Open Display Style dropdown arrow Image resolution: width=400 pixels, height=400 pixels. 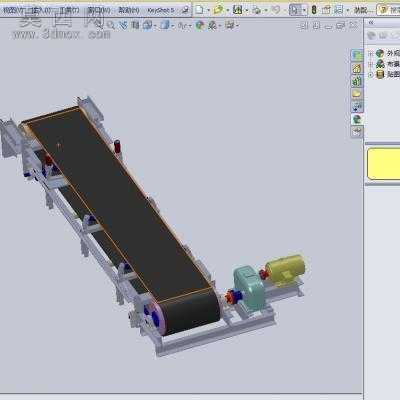(173, 26)
